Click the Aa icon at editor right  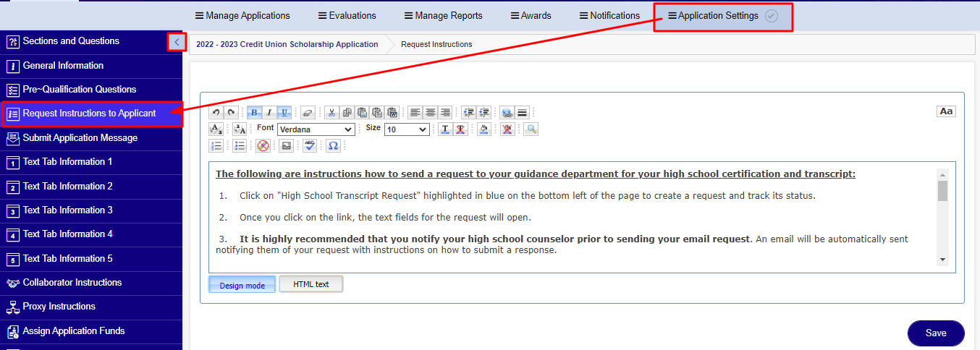point(946,111)
